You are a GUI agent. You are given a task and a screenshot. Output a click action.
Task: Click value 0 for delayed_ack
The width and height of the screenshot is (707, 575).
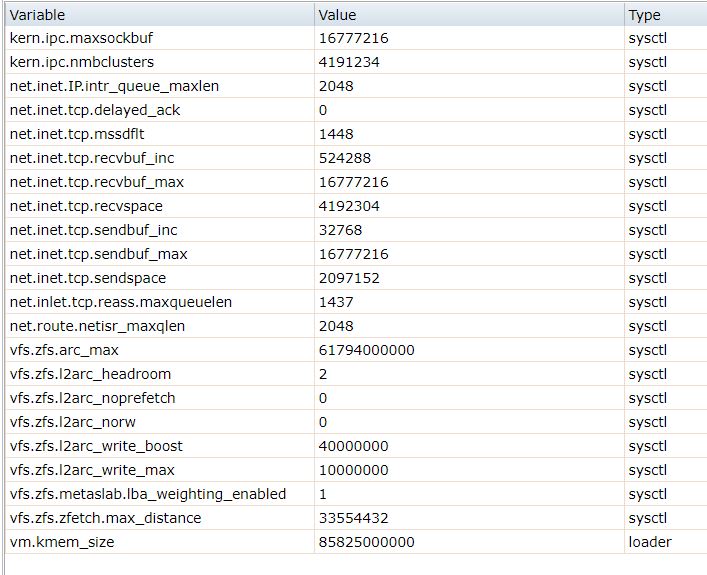click(323, 110)
